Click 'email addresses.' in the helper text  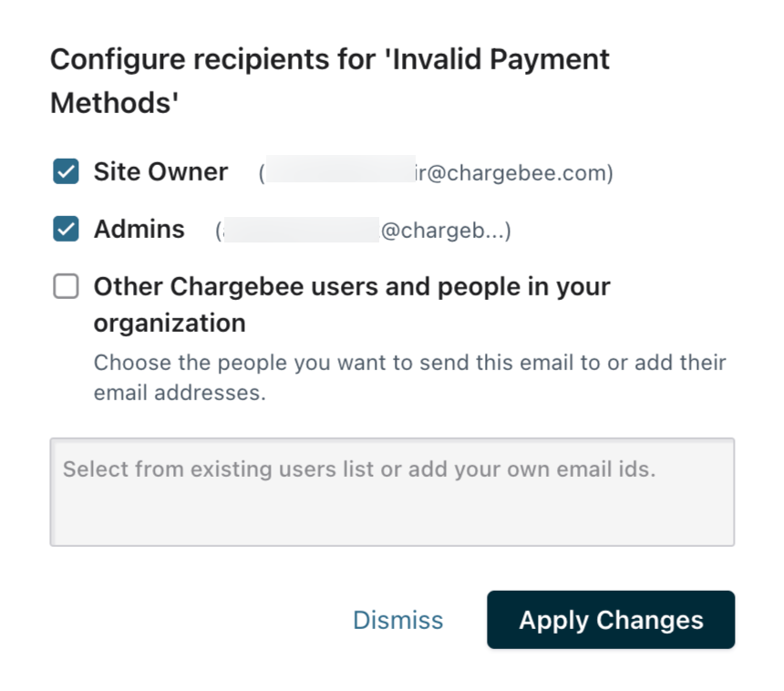coord(180,394)
